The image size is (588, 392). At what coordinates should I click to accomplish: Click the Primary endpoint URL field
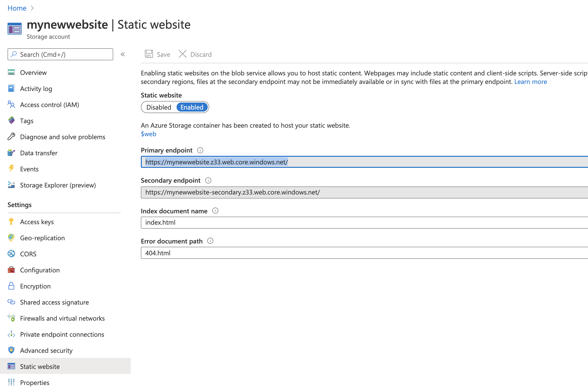point(364,162)
